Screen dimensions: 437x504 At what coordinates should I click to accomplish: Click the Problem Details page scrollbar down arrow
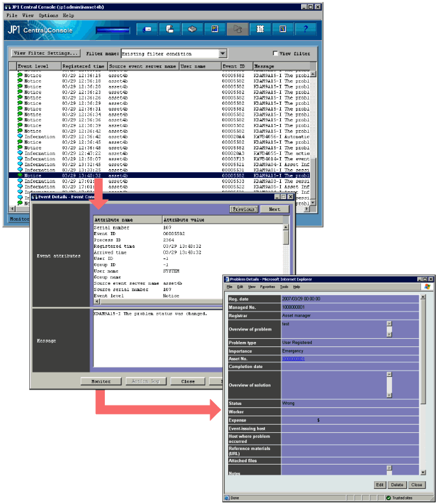423,472
